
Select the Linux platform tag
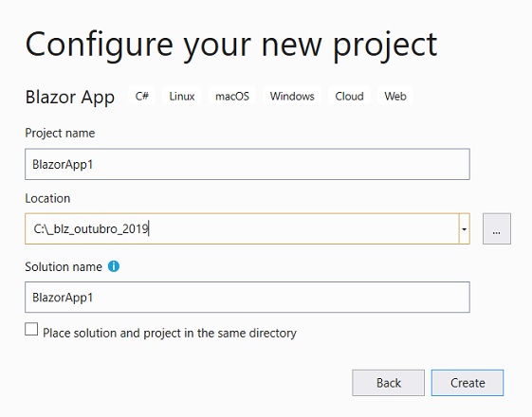[182, 96]
